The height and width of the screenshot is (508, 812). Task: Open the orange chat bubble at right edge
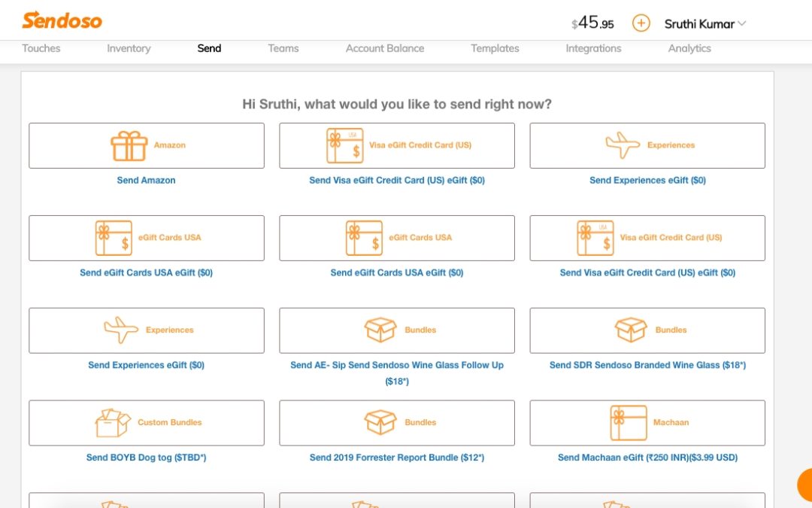pyautogui.click(x=804, y=485)
